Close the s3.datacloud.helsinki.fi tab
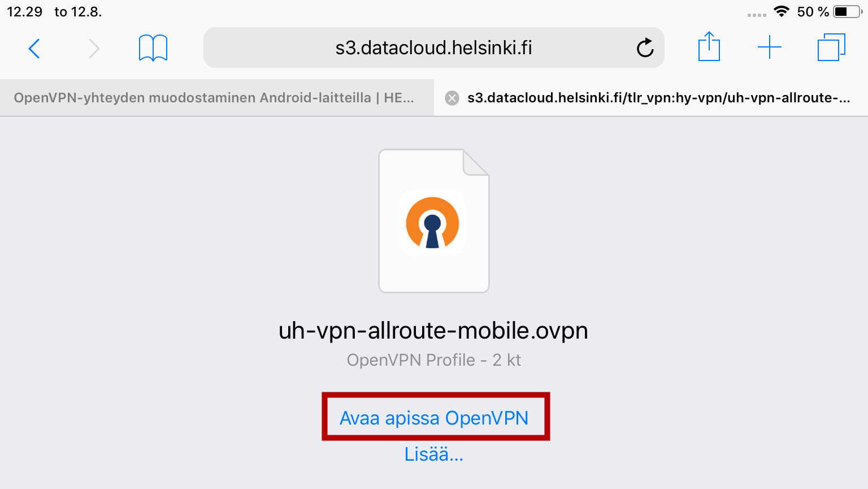The height and width of the screenshot is (489, 868). [452, 98]
